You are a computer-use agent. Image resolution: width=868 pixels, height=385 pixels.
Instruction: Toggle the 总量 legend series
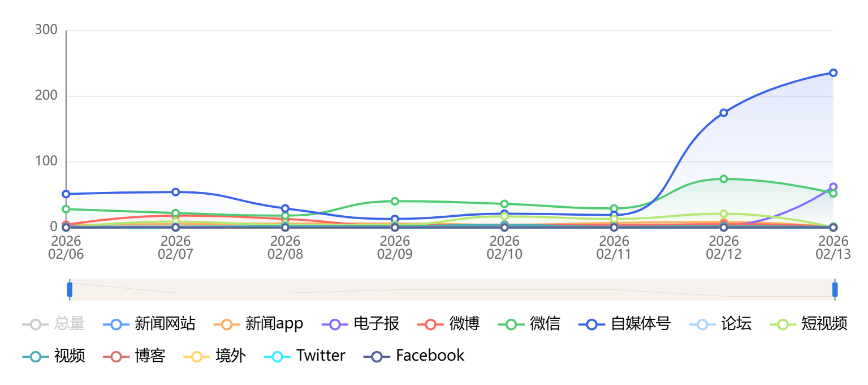point(54,324)
